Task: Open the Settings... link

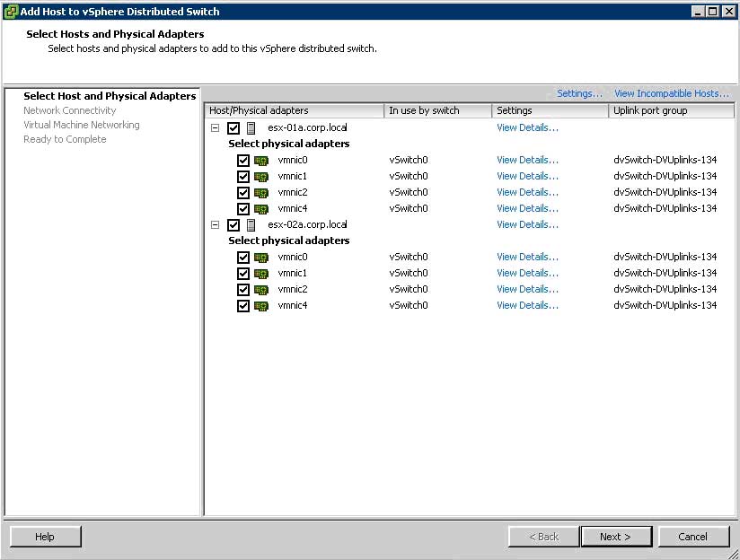Action: (579, 93)
